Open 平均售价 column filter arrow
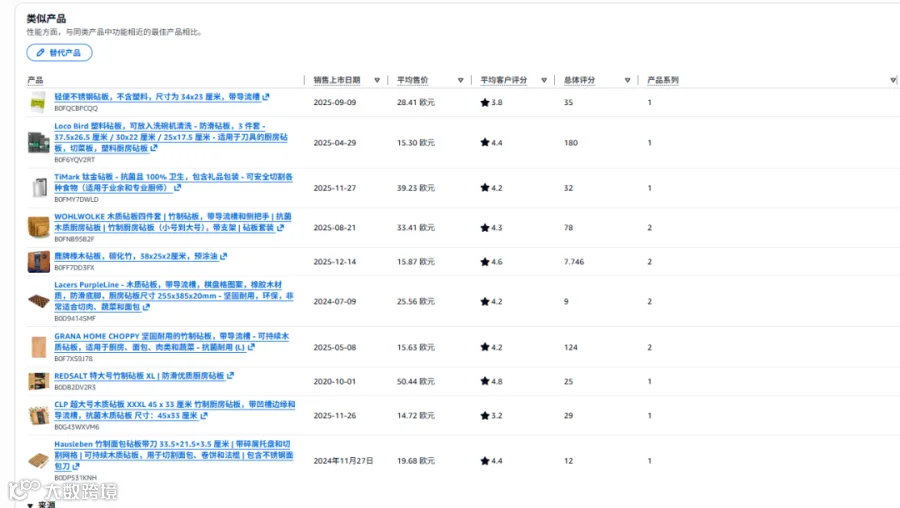The image size is (900, 508). coord(460,80)
